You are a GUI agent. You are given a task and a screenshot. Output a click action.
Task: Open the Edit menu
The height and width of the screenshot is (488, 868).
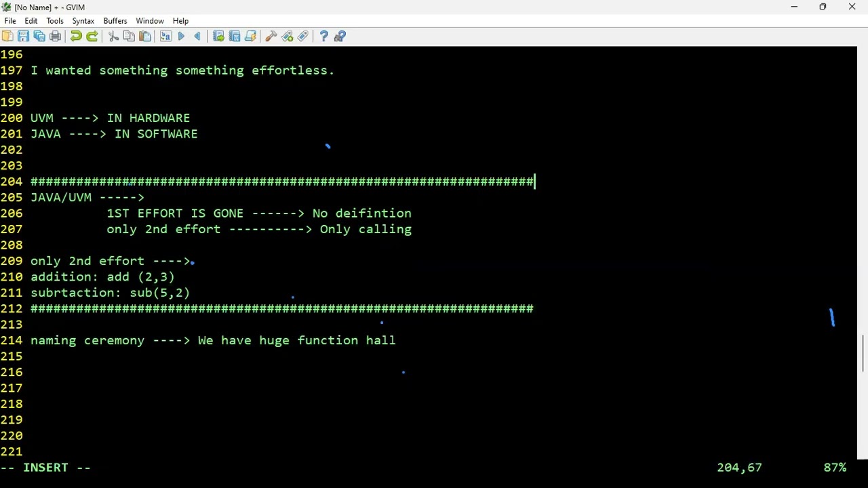coord(31,21)
